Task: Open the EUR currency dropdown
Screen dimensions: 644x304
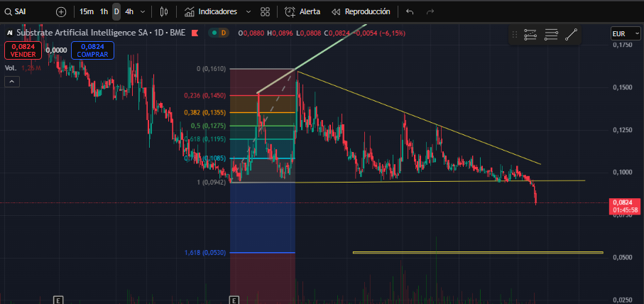Action: point(625,33)
